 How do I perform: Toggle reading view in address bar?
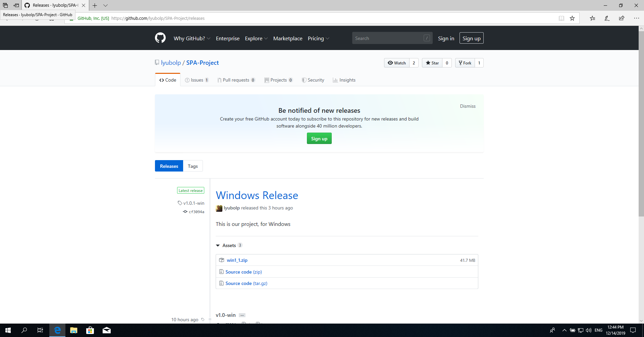(x=561, y=18)
